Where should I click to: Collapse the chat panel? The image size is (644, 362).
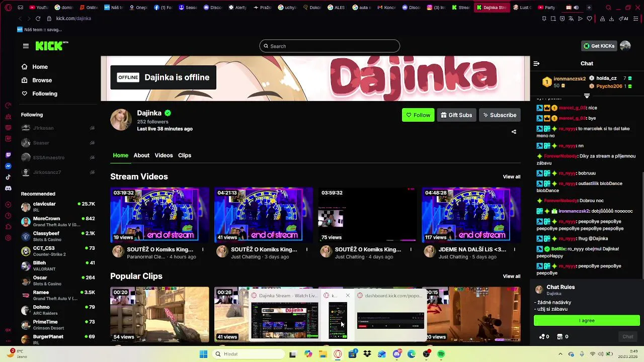(x=536, y=63)
